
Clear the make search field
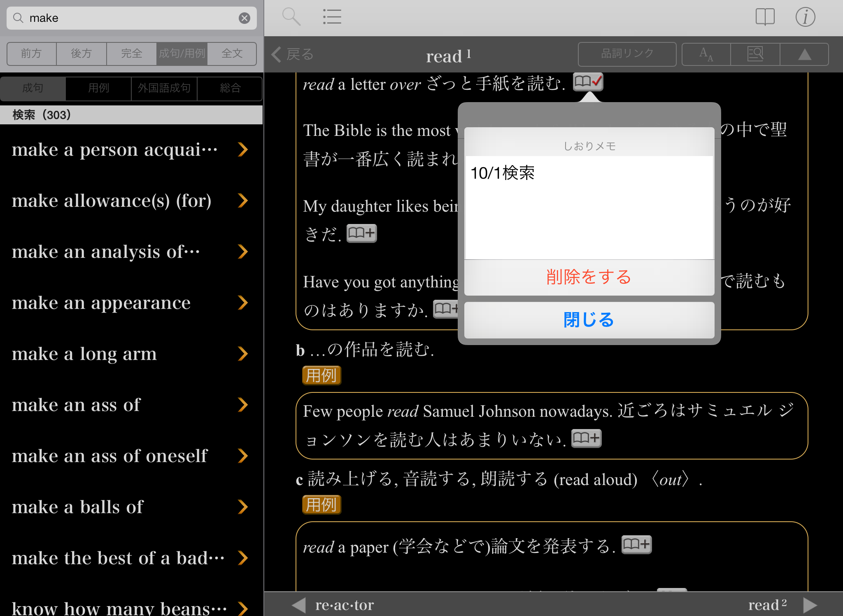[245, 18]
